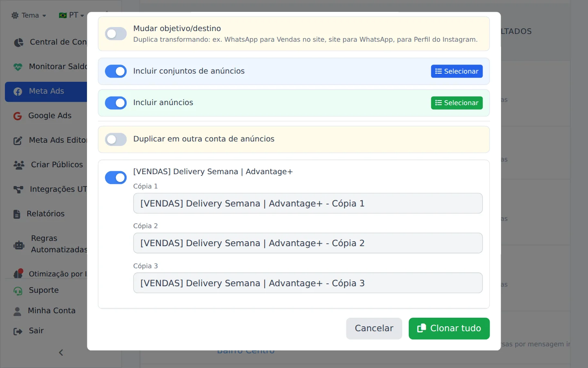Viewport: 588px width, 368px height.
Task: Click the green Clonar tudo button
Action: pyautogui.click(x=449, y=328)
